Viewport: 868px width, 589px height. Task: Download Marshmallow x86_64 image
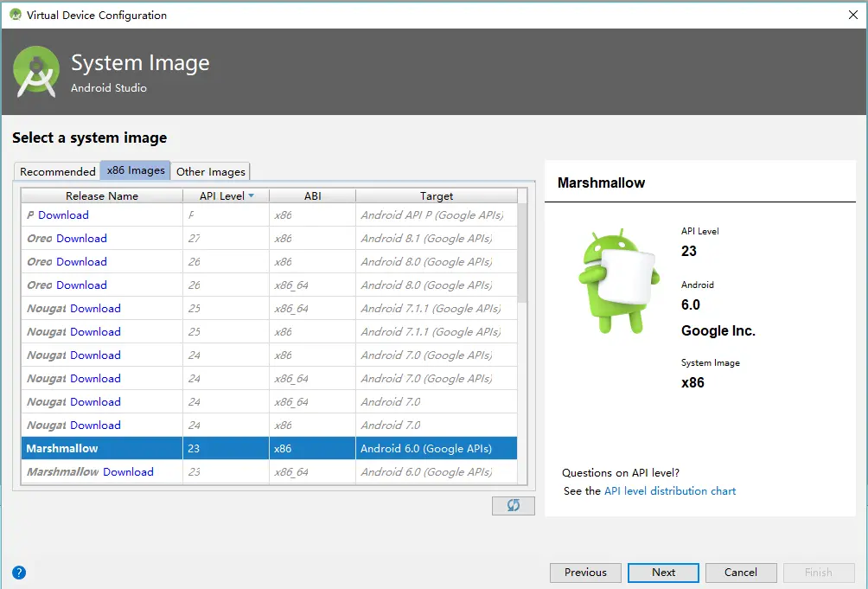pos(128,471)
